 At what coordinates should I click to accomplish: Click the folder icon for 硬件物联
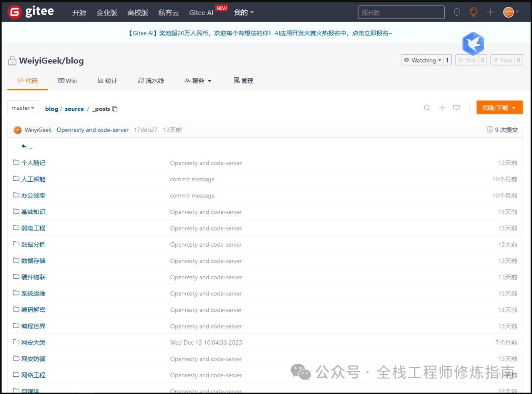coord(16,276)
